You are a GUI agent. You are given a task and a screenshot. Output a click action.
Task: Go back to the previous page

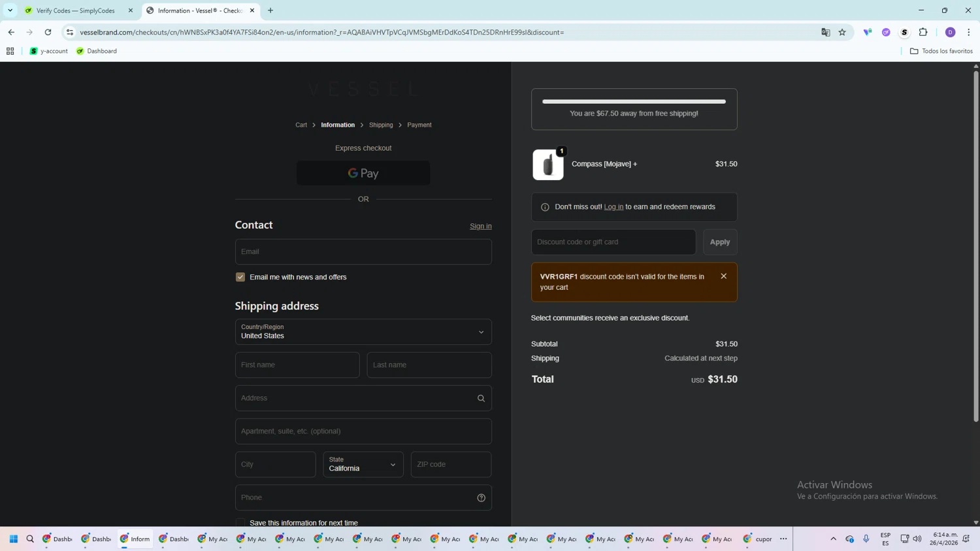pos(11,32)
